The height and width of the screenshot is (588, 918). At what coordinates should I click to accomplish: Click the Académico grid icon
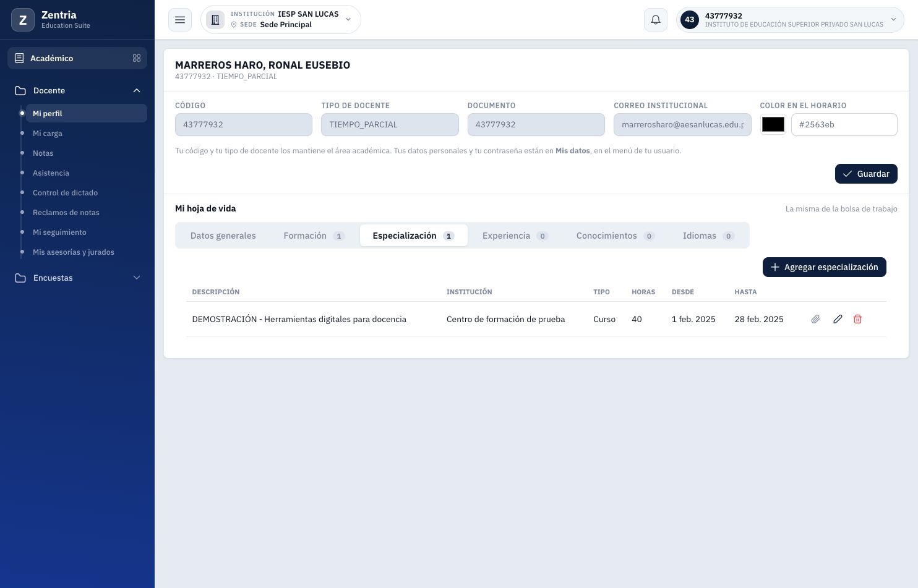[137, 58]
